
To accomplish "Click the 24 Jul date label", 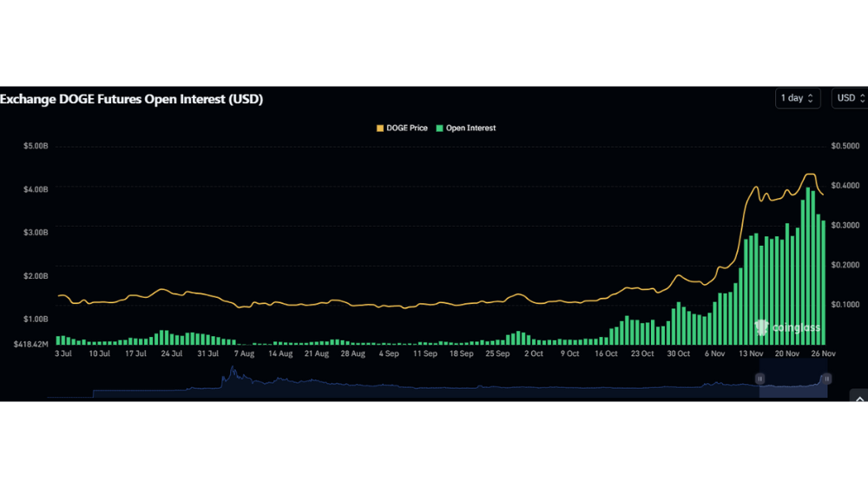I will pyautogui.click(x=172, y=353).
